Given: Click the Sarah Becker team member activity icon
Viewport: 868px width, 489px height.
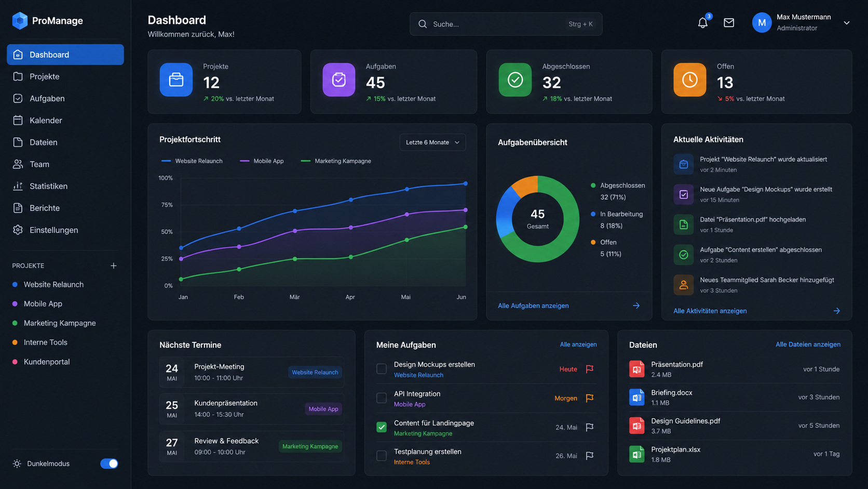Looking at the screenshot, I should point(684,285).
